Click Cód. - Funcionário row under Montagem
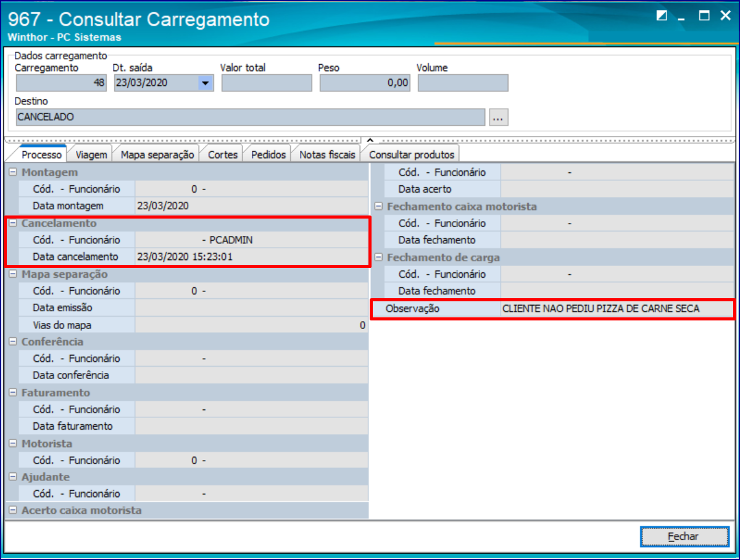Screen dimensions: 740x560 [194, 189]
